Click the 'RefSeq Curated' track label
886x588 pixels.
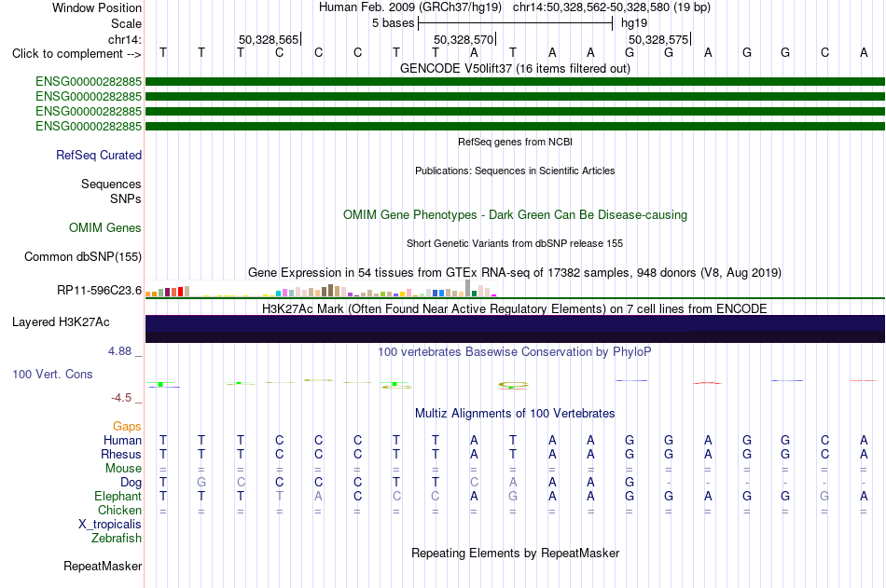pyautogui.click(x=98, y=156)
